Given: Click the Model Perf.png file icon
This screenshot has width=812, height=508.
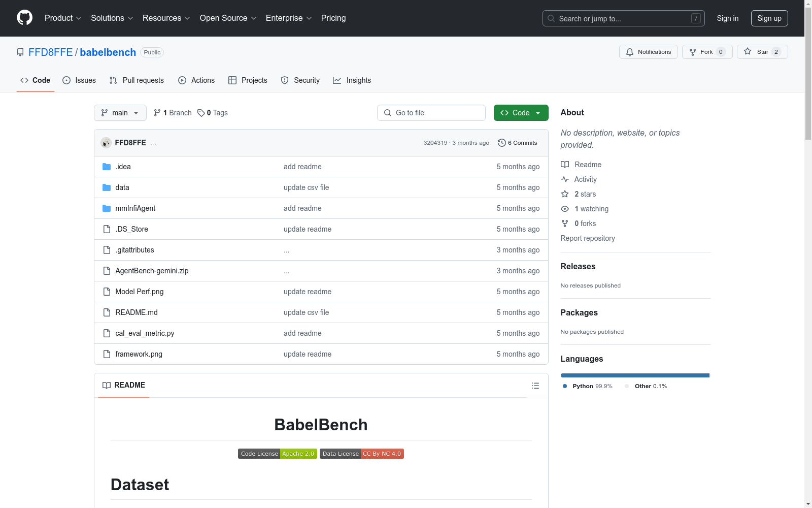Looking at the screenshot, I should click(x=107, y=292).
